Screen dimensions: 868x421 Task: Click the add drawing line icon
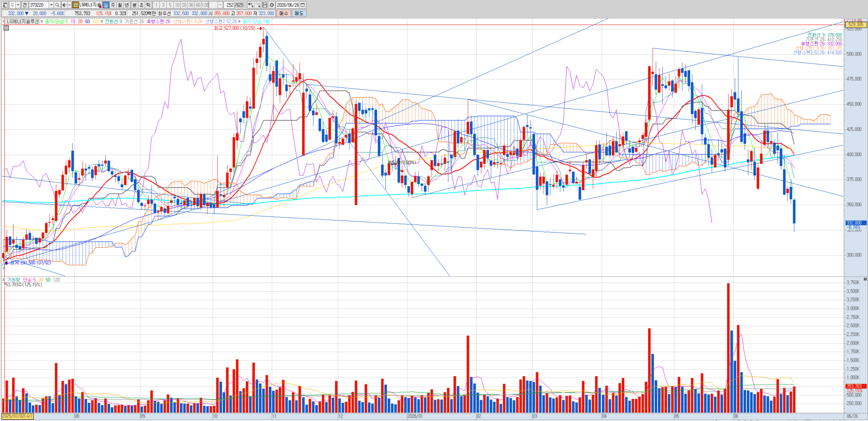click(258, 5)
